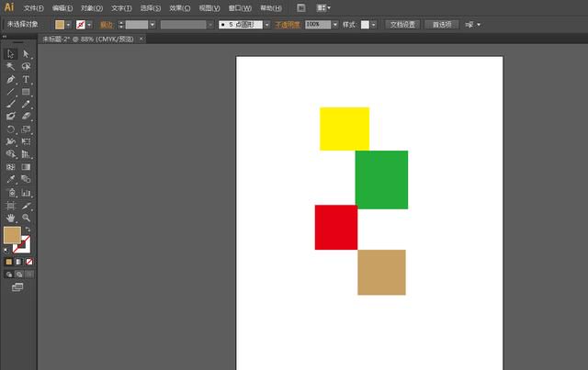
Task: Set paint mode to None
Action: [29, 262]
